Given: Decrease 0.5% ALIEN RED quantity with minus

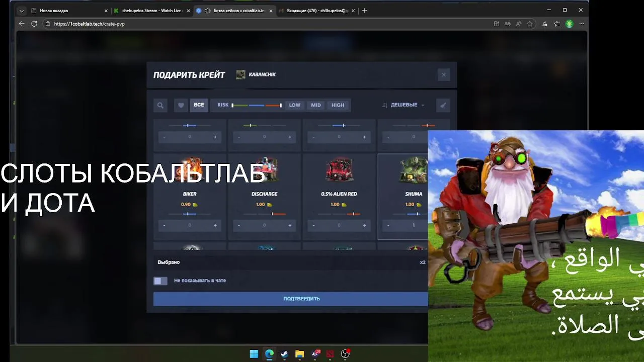Looking at the screenshot, I should point(313,225).
